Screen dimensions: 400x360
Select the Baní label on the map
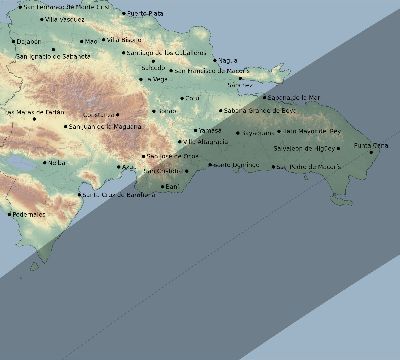[172, 187]
